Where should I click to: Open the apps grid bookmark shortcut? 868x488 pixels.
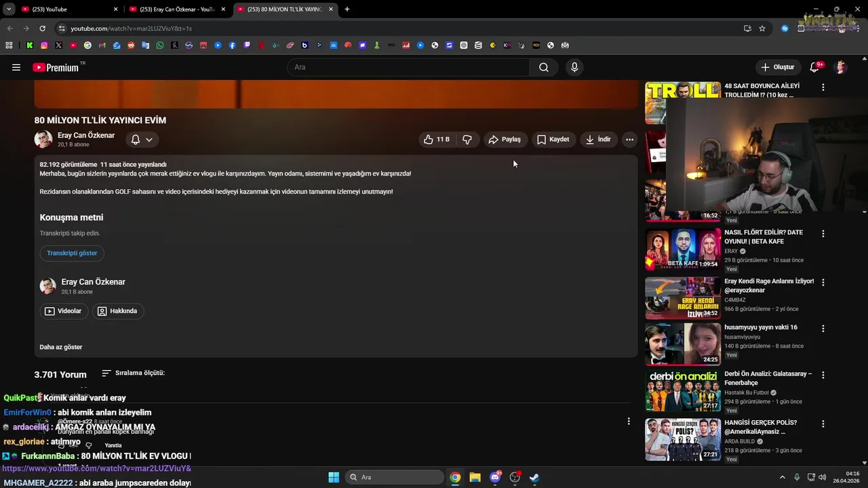coord(9,45)
